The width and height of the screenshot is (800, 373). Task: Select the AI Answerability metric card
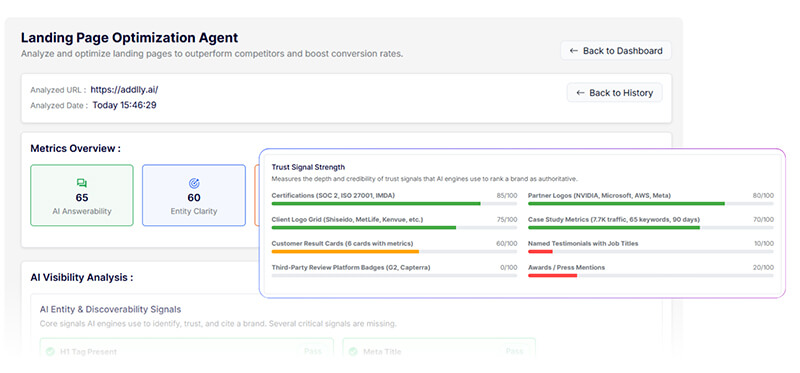click(82, 195)
